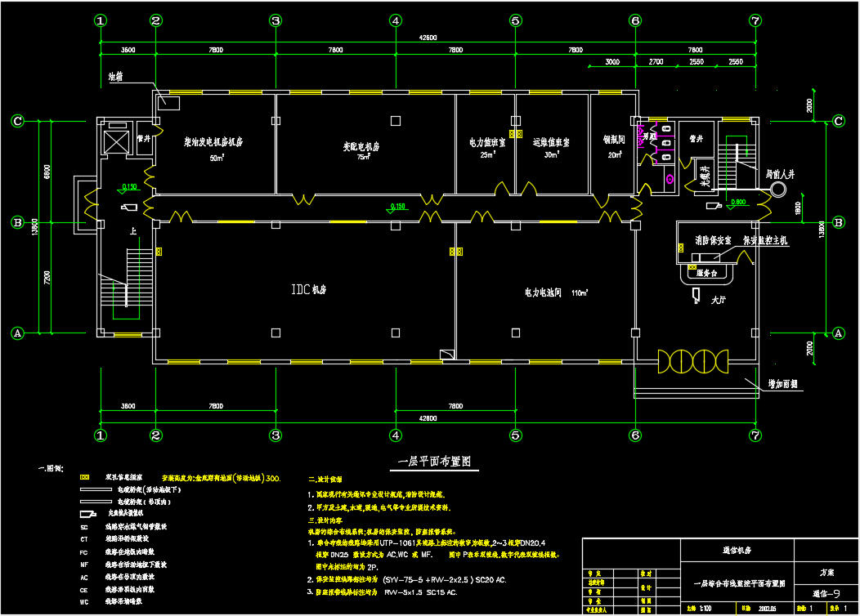Click the 一.图例 legend heading
The height and width of the screenshot is (616, 860).
pyautogui.click(x=51, y=469)
